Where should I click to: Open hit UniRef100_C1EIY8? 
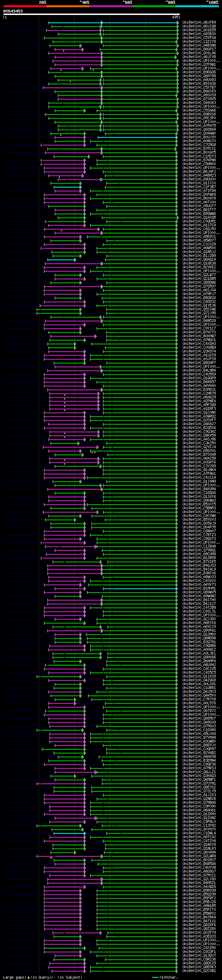[x=199, y=41]
